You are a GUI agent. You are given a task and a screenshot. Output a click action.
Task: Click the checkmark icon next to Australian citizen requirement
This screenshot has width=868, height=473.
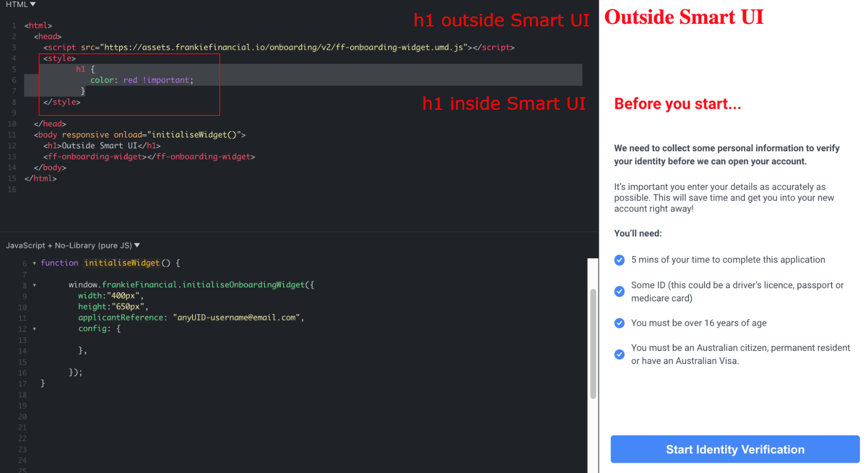619,354
